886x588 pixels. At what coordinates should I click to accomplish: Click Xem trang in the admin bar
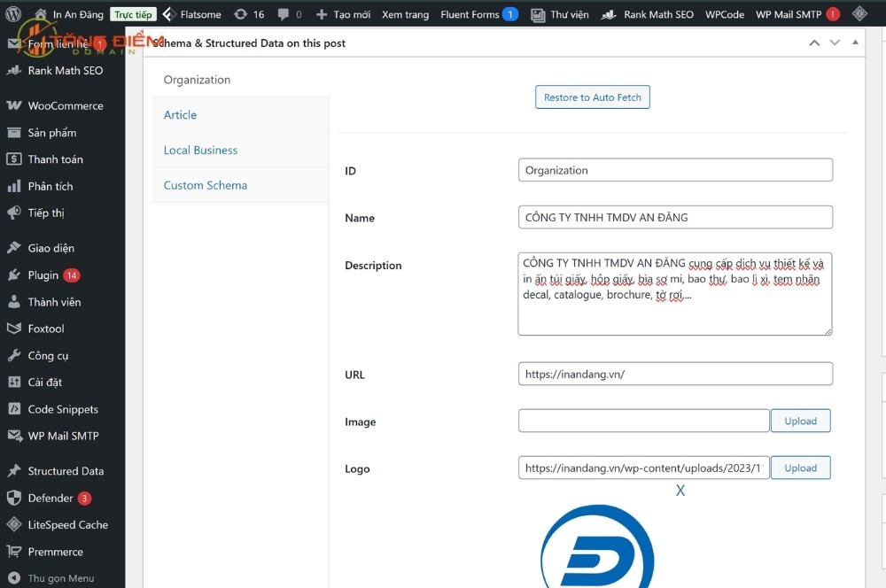(x=405, y=14)
